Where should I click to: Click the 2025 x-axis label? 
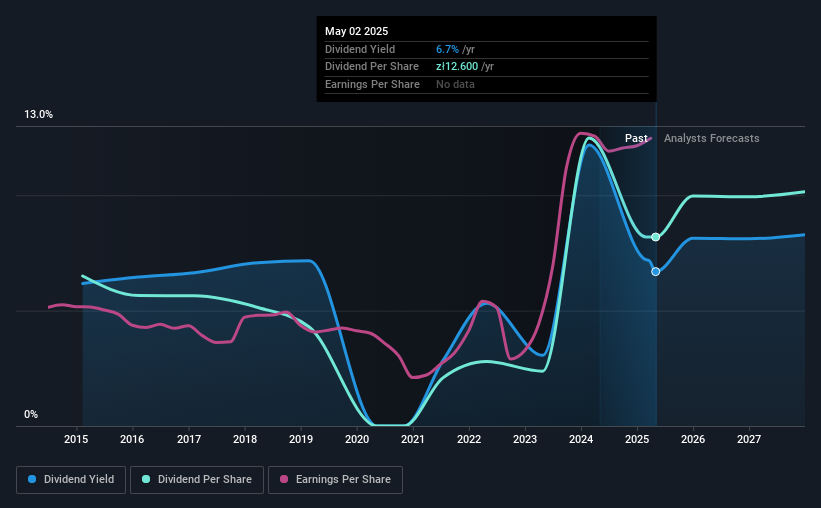pyautogui.click(x=637, y=439)
